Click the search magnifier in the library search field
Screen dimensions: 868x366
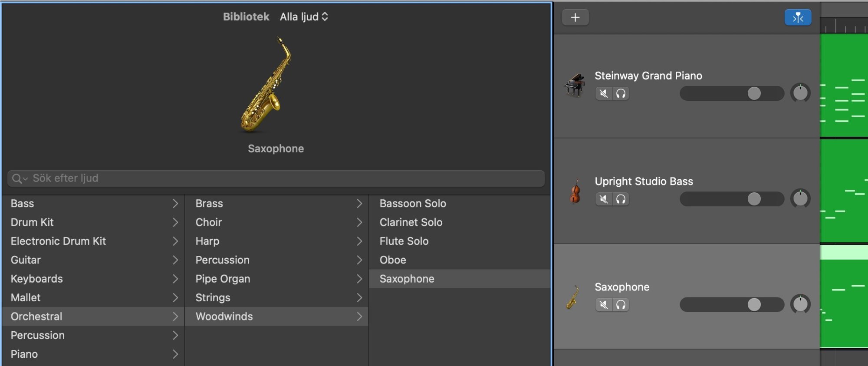pos(20,178)
